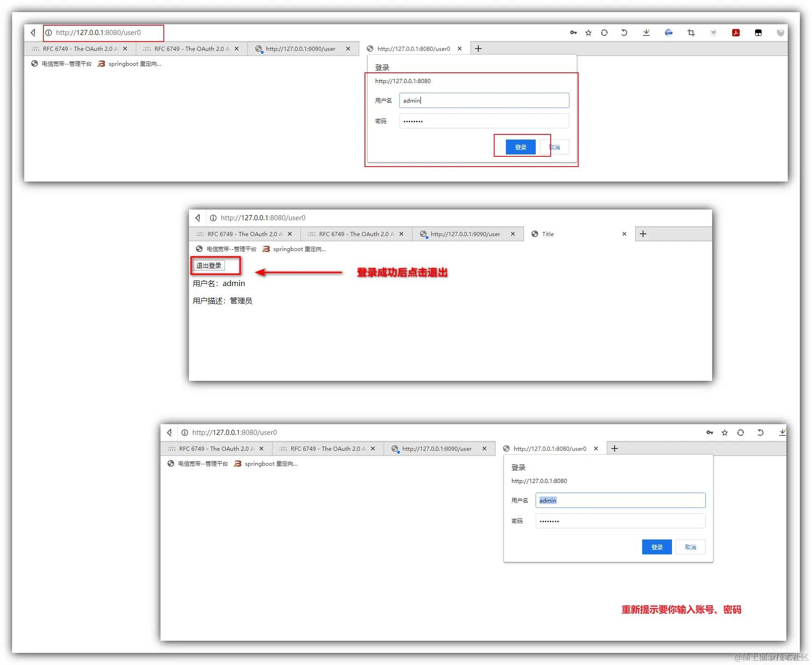Click 取消 button in top login dialog
This screenshot has height=665, width=812.
point(554,147)
